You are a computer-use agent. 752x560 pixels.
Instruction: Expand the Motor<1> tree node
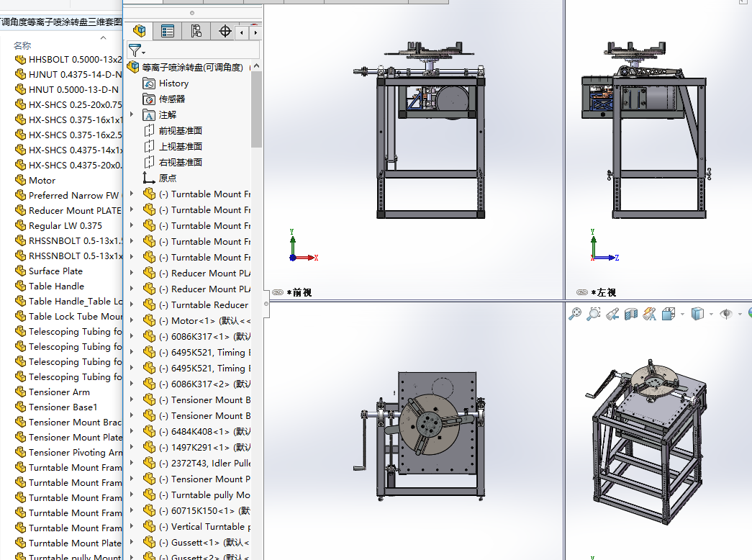(131, 321)
